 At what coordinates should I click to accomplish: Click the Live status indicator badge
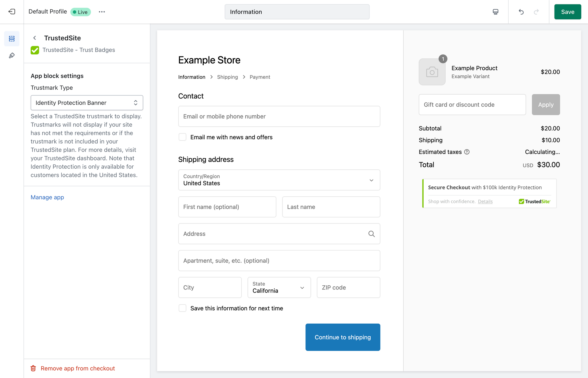(x=81, y=11)
